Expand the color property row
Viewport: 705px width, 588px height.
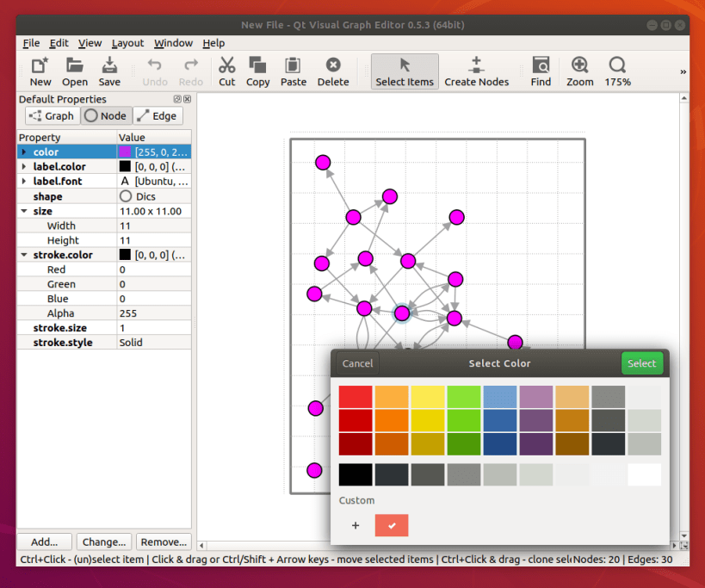24,152
